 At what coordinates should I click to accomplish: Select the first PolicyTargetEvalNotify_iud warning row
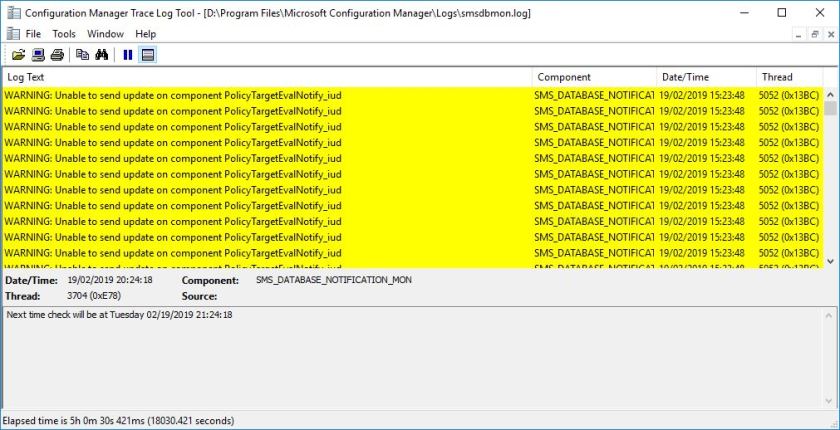266,95
